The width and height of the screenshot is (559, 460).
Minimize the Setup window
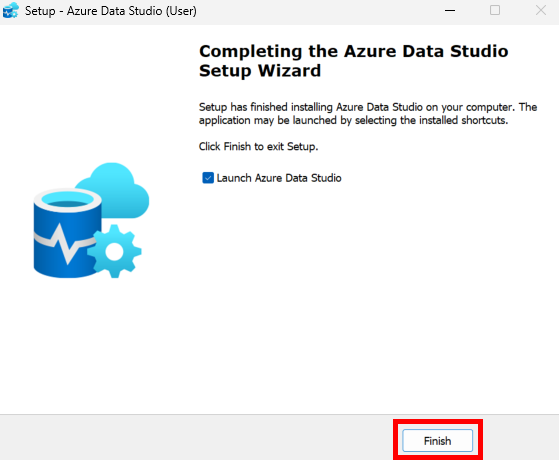pyautogui.click(x=450, y=10)
